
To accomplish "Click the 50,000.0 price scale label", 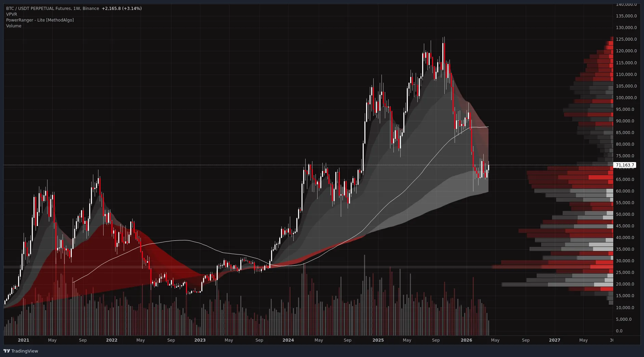I will (x=625, y=214).
